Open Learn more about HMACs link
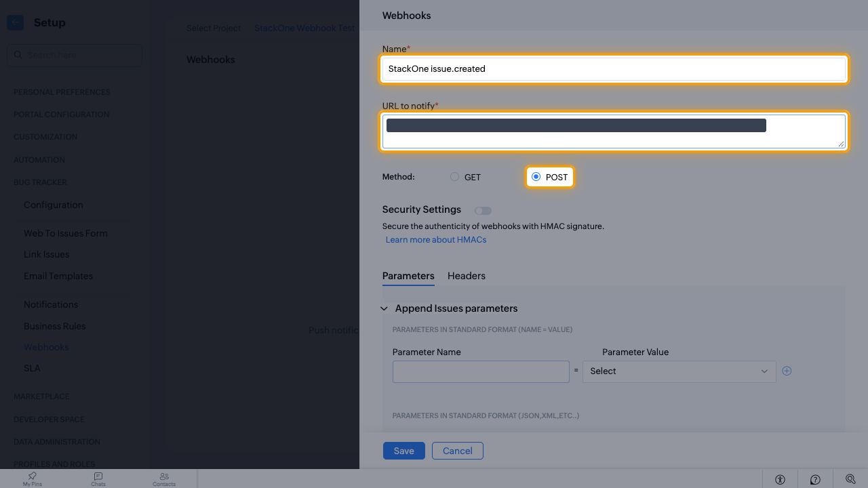This screenshot has height=488, width=868. [436, 239]
